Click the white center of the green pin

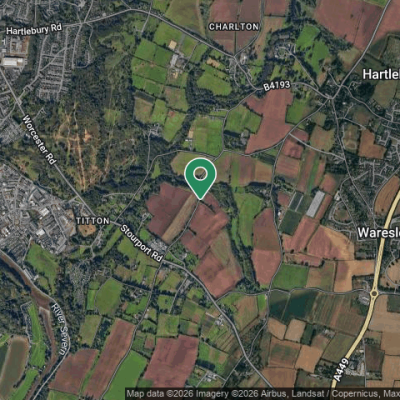coord(200,174)
